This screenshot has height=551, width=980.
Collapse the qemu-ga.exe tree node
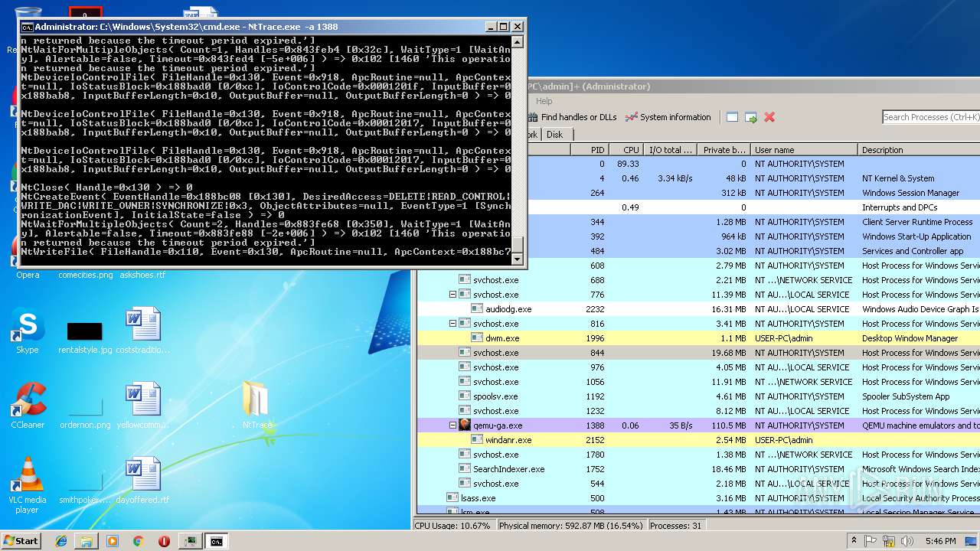pyautogui.click(x=452, y=425)
